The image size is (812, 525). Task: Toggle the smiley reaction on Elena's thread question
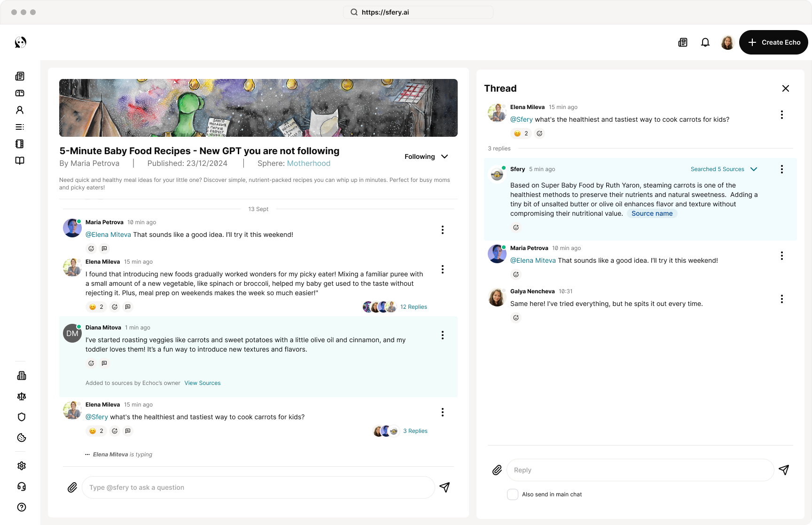click(521, 133)
